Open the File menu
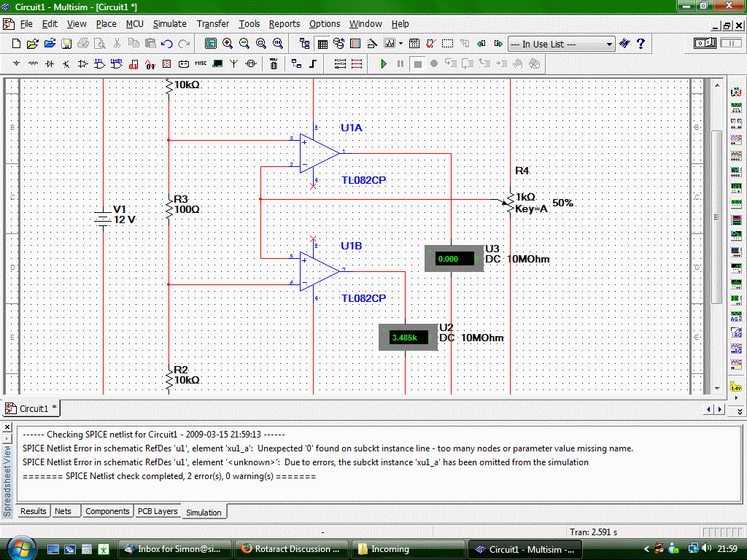 click(x=27, y=24)
